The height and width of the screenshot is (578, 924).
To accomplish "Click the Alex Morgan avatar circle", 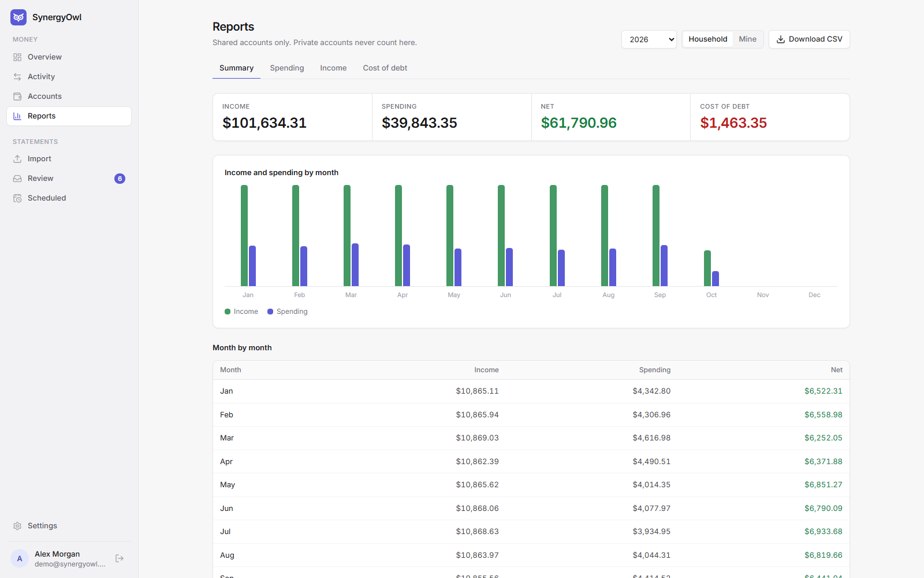I will coord(20,558).
